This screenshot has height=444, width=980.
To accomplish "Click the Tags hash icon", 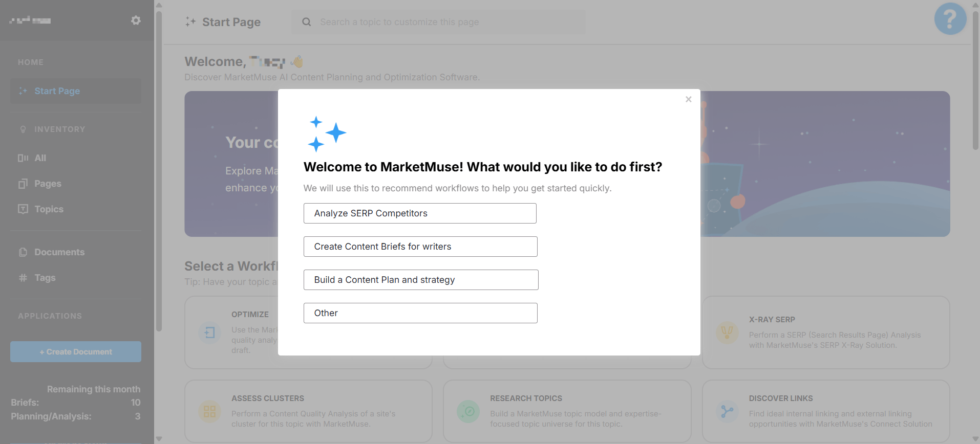I will coord(23,278).
